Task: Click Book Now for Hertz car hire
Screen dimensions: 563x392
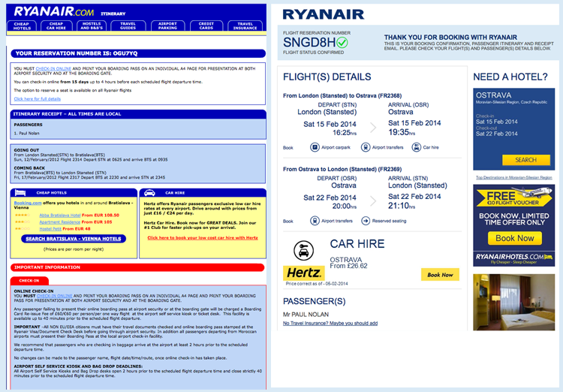Action: pos(440,275)
